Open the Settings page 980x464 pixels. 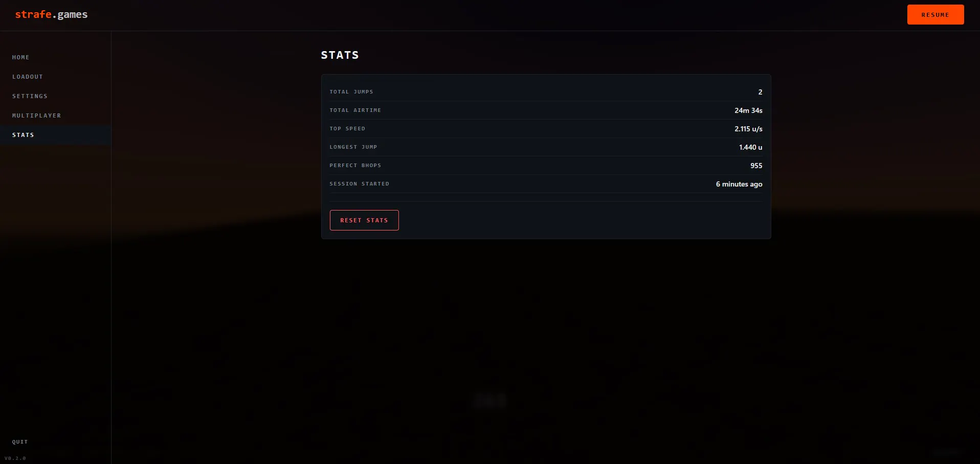[x=55, y=96]
